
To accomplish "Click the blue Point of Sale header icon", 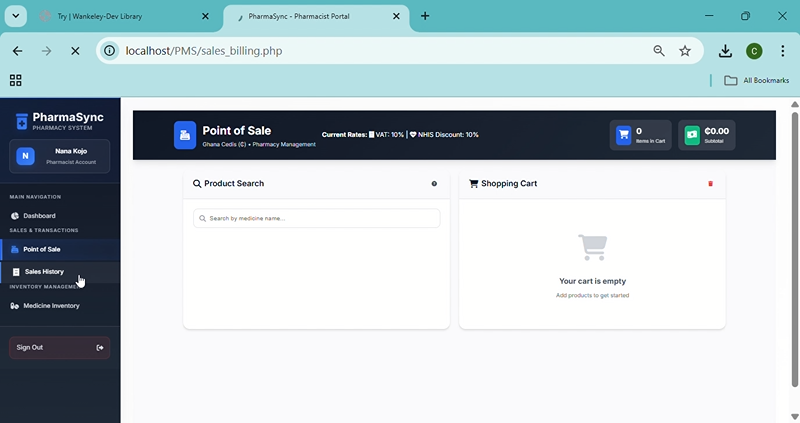I will 185,135.
